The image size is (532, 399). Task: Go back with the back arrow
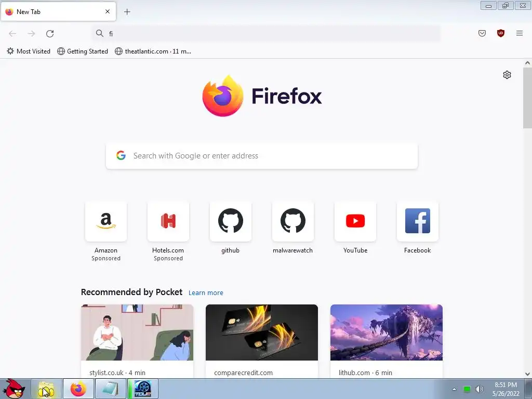click(12, 34)
